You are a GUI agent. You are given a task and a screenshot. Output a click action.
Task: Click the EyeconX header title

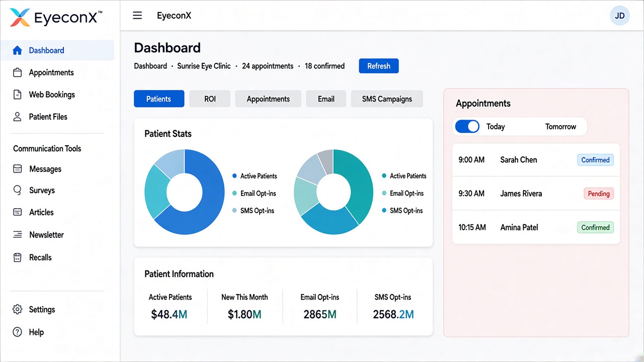pyautogui.click(x=174, y=16)
